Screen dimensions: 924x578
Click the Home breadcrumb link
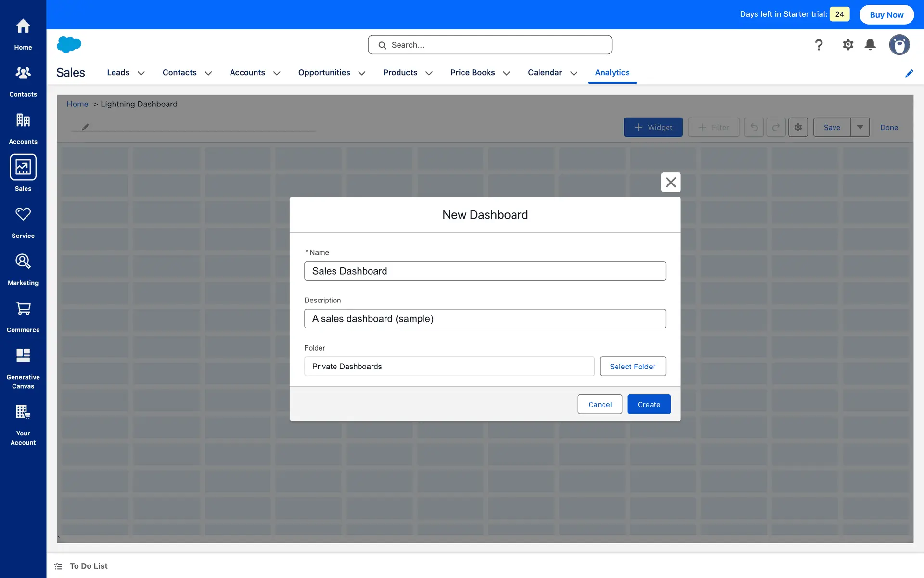(x=77, y=104)
